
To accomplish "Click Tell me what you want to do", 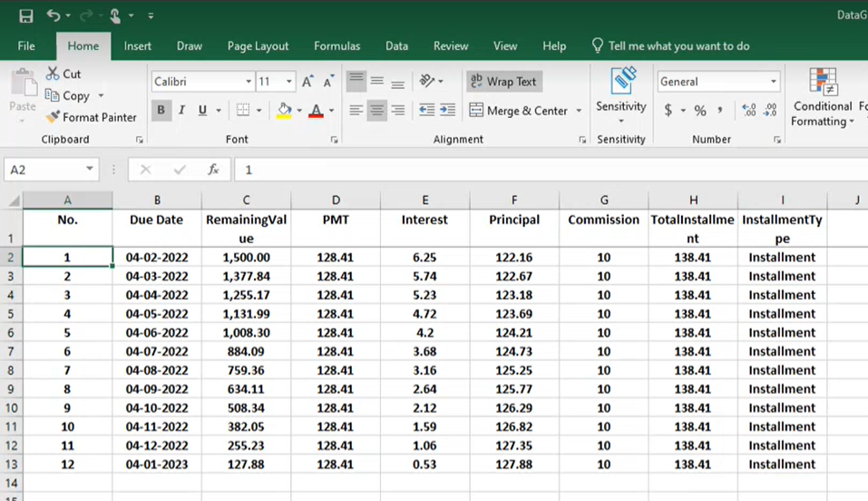I will click(x=678, y=46).
